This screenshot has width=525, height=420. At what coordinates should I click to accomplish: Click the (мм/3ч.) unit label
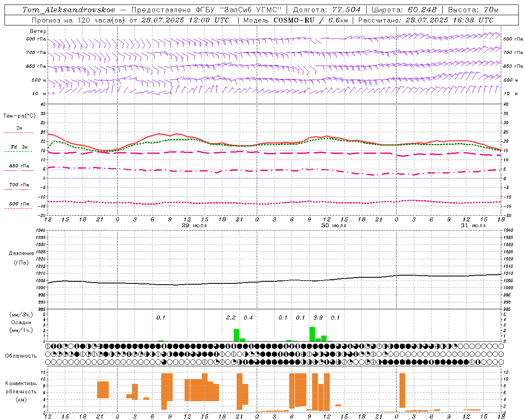21,315
